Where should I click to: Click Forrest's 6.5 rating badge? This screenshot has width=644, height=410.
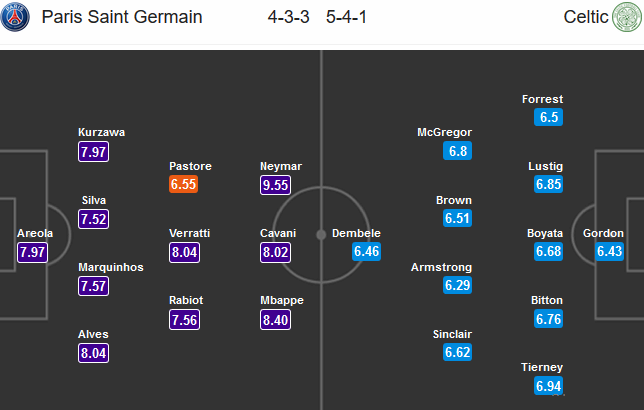tap(548, 117)
